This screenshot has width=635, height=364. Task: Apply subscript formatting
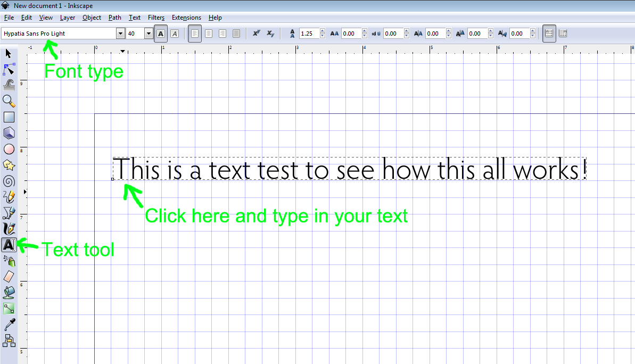coord(271,33)
